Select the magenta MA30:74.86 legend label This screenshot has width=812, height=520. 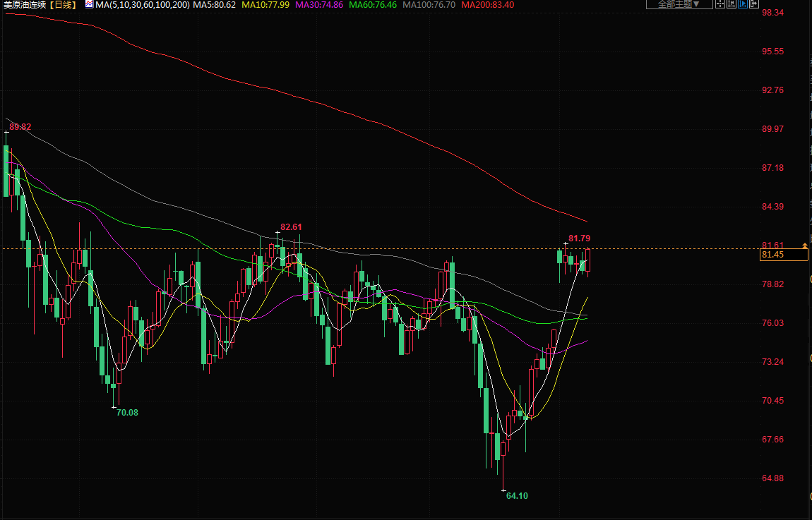319,4
